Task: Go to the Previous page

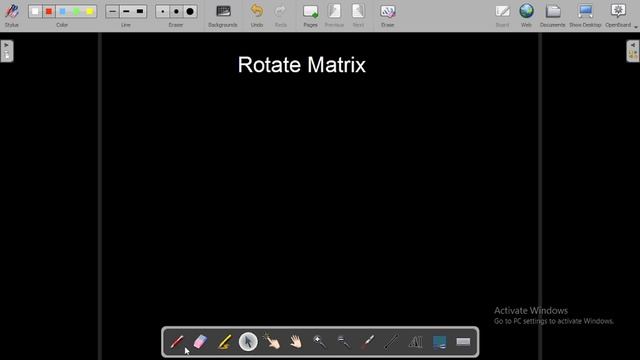Action: [x=334, y=15]
